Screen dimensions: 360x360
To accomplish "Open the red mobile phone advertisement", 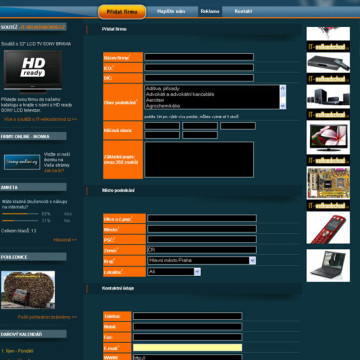I will (x=328, y=228).
